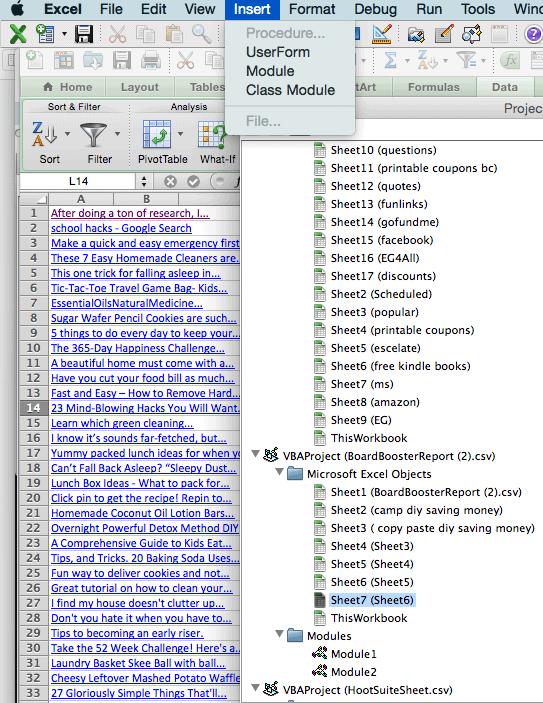The width and height of the screenshot is (543, 703).
Task: Select Sheet7 (Sheet6) in project tree
Action: (x=372, y=600)
